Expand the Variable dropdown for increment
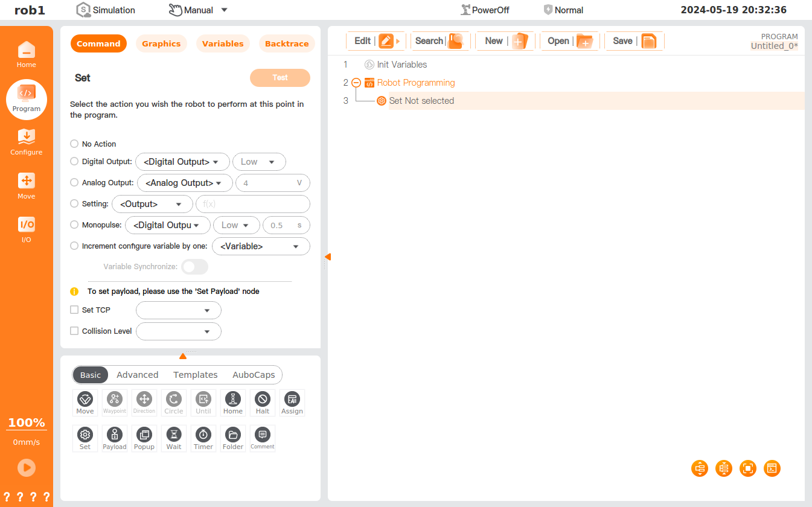The width and height of the screenshot is (812, 507). pos(260,246)
